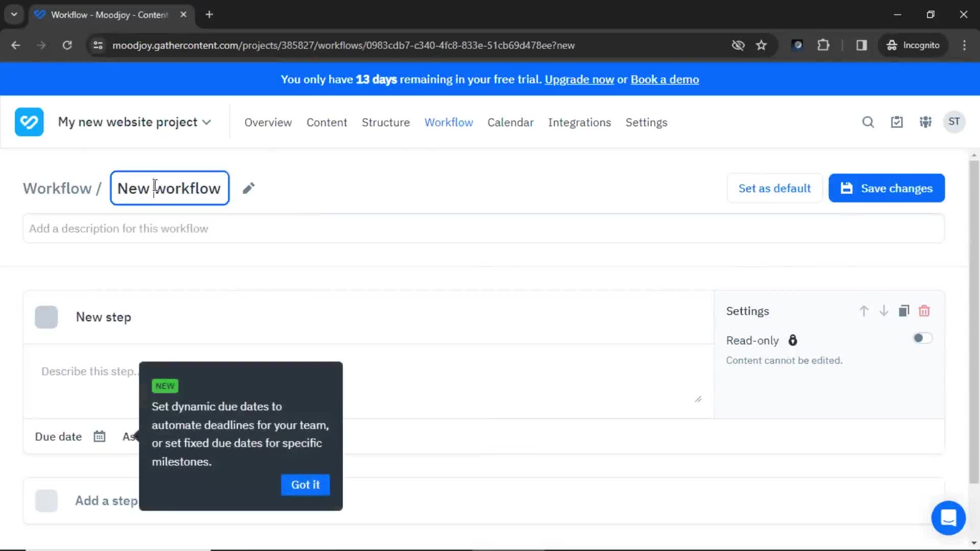Viewport: 980px width, 551px height.
Task: Click the Upgrade now link
Action: point(579,80)
